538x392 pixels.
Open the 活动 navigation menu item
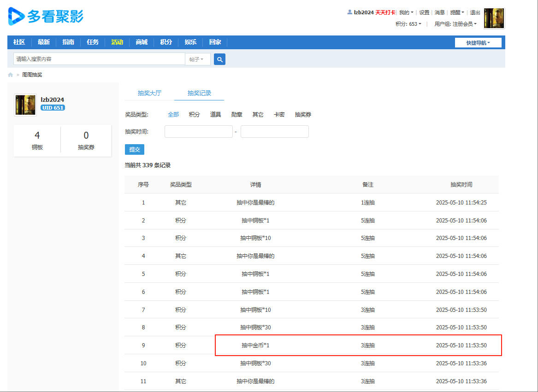pos(117,42)
